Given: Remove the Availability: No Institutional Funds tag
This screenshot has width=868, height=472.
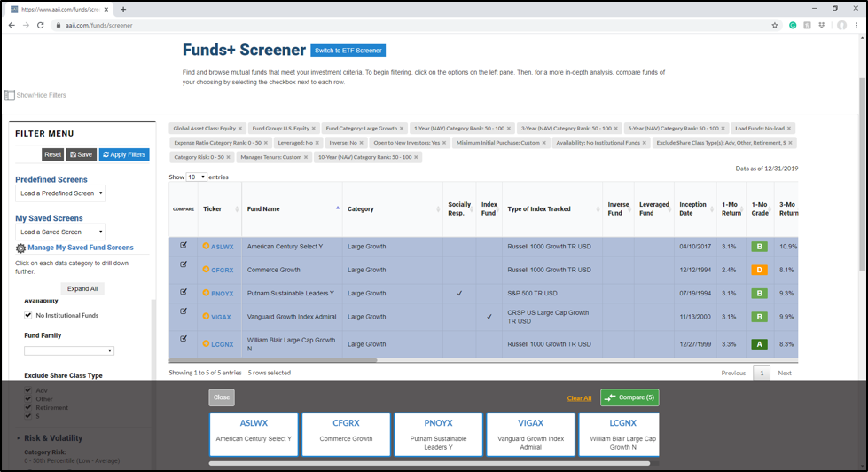Looking at the screenshot, I should click(x=645, y=143).
